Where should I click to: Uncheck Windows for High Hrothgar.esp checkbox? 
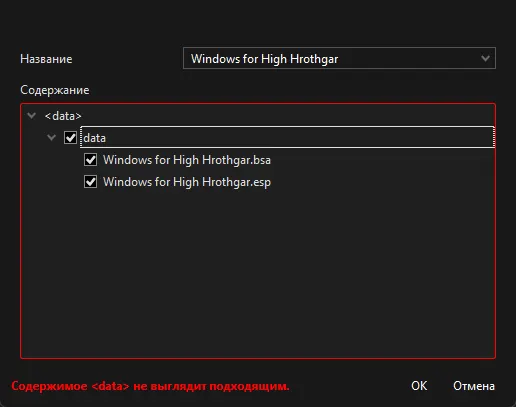tap(90, 182)
